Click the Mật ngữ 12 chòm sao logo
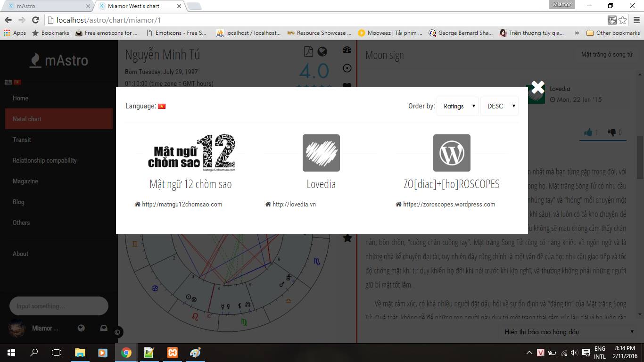The height and width of the screenshot is (362, 644). [191, 153]
